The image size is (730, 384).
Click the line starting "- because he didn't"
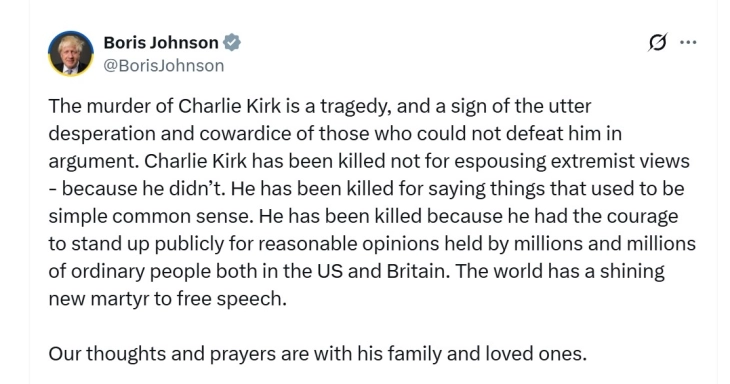click(x=366, y=189)
